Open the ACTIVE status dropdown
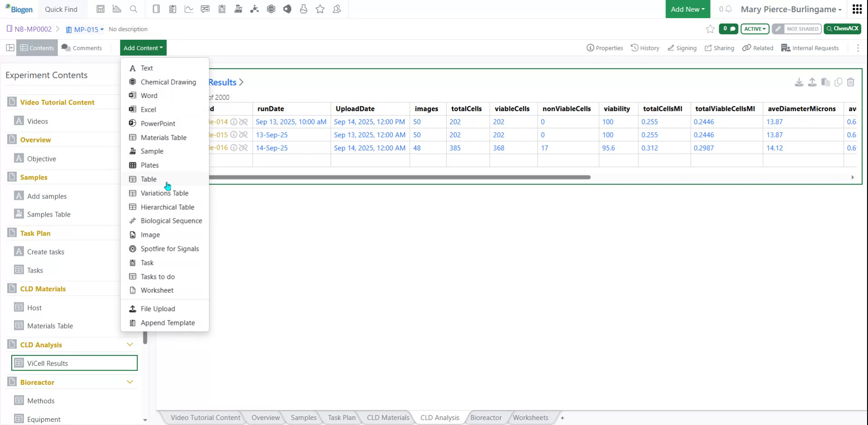Viewport: 868px width, 425px height. [x=754, y=28]
